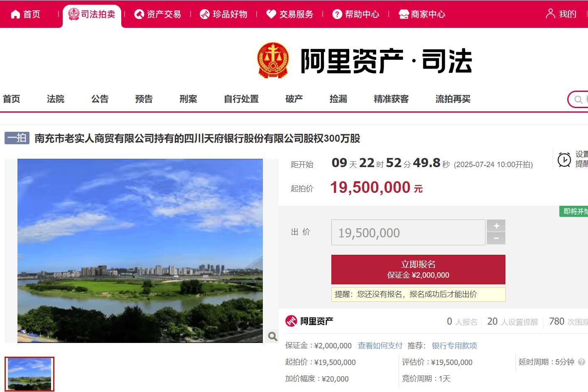The width and height of the screenshot is (588, 392).
Task: Click the help icon beside 延时周期
Action: click(581, 362)
